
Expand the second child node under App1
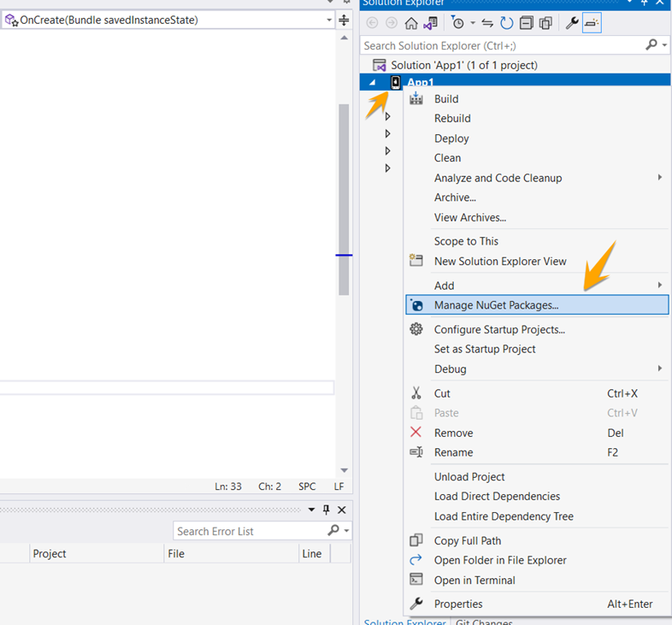387,133
